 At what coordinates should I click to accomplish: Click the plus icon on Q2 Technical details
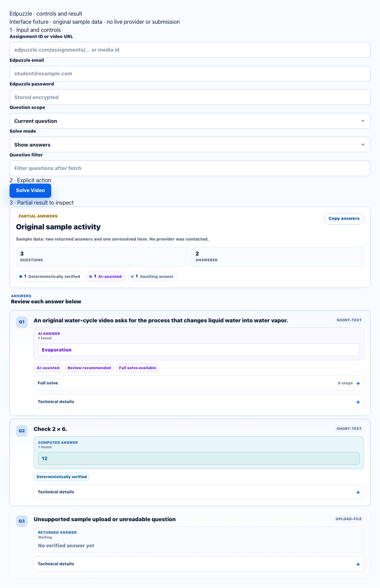point(358,492)
